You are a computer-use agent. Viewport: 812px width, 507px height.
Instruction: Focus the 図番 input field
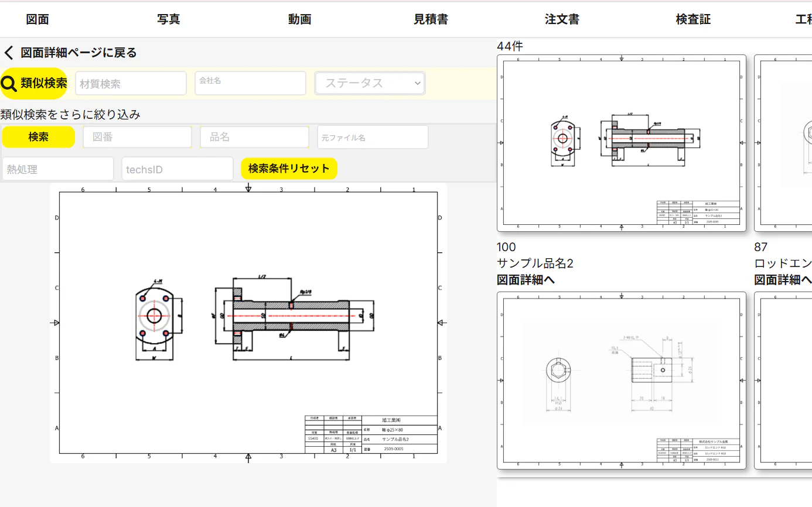138,137
